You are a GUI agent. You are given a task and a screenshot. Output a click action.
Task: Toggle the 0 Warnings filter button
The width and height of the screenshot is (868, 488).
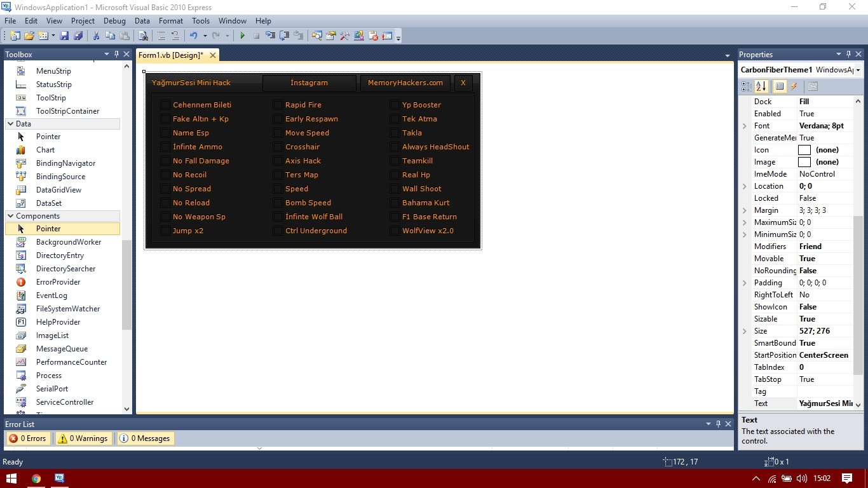click(83, 438)
